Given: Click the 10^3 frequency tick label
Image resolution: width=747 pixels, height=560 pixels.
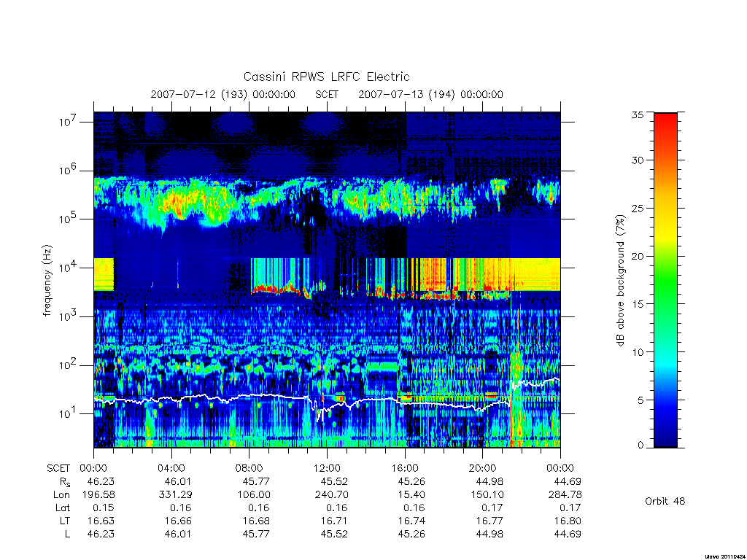Looking at the screenshot, I should coord(68,316).
